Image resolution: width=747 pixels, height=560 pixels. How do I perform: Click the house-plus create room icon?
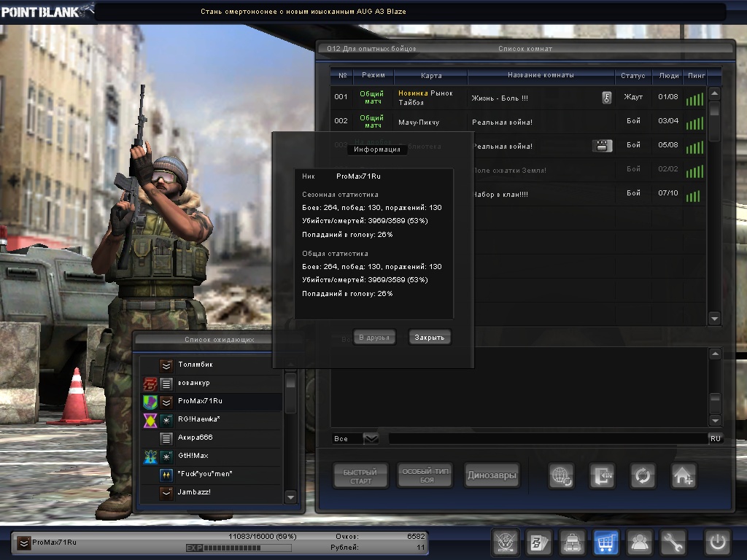(684, 475)
